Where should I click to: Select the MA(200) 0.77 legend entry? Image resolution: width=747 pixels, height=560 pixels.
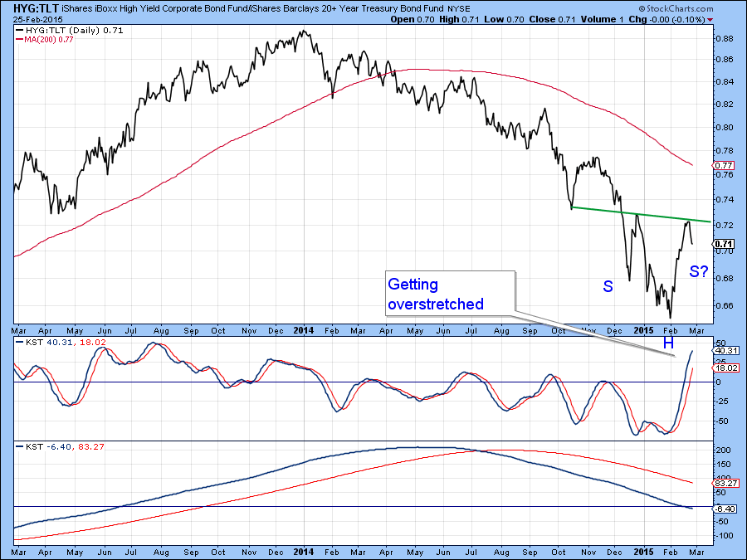click(x=45, y=40)
